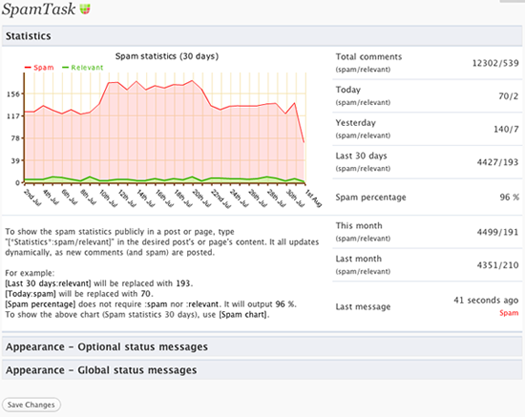
Task: Click the SpamTask shield logo icon
Action: [x=85, y=9]
